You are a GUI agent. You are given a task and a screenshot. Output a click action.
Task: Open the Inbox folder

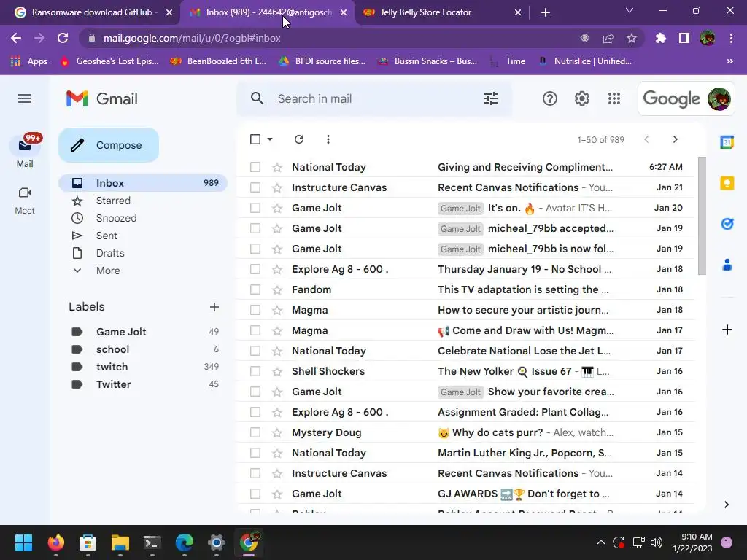[143, 183]
